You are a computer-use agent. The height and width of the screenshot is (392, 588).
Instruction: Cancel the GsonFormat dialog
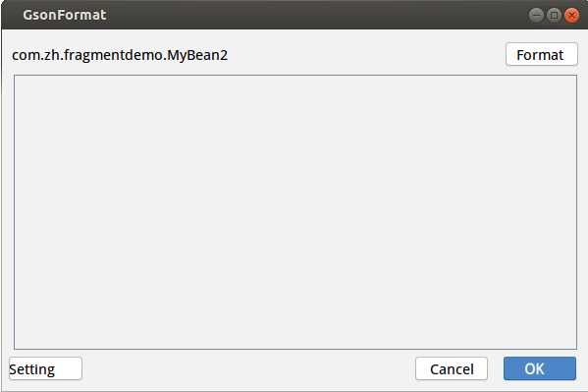452,368
